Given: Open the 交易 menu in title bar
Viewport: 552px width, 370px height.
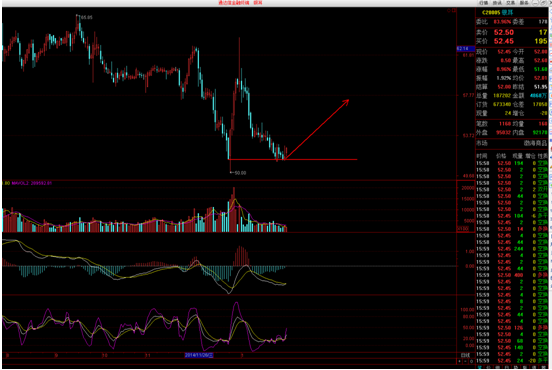Looking at the screenshot, I should 510,3.
